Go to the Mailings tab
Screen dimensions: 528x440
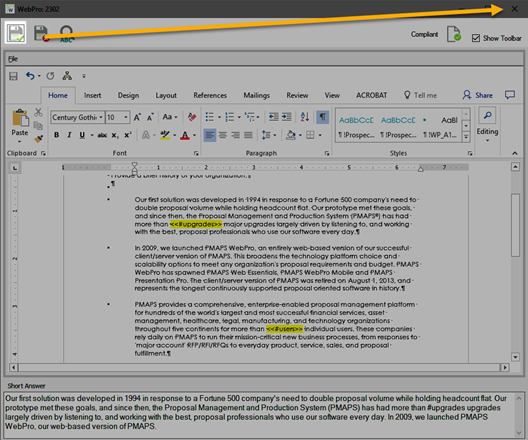coord(257,95)
